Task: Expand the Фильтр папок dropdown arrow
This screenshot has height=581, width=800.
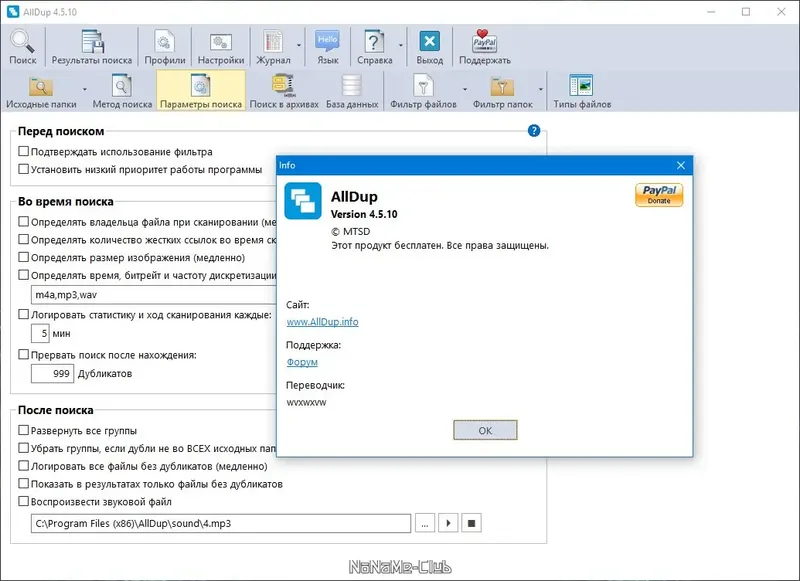Action: [x=541, y=89]
